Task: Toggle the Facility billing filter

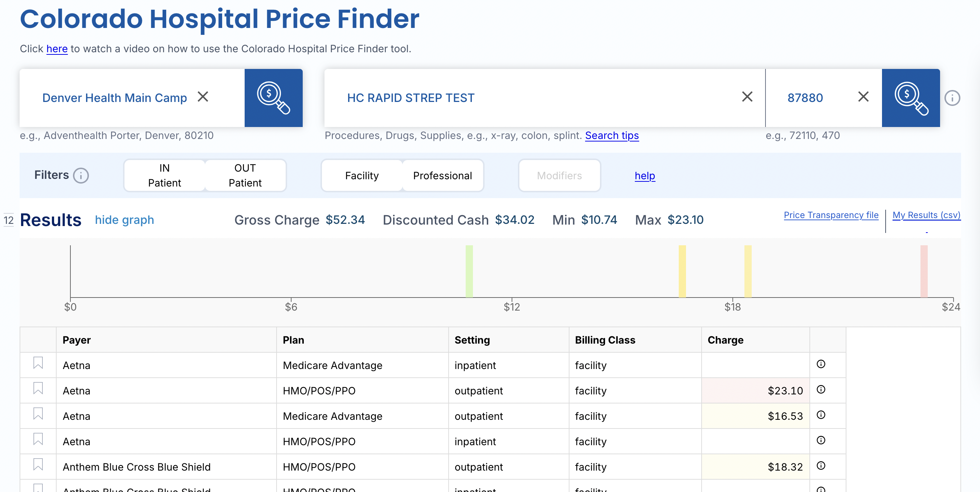Action: point(362,176)
